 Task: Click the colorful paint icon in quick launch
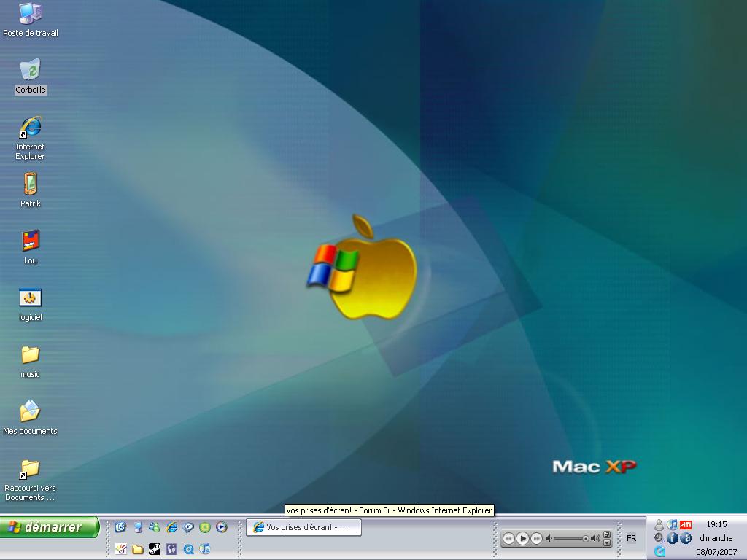(120, 549)
